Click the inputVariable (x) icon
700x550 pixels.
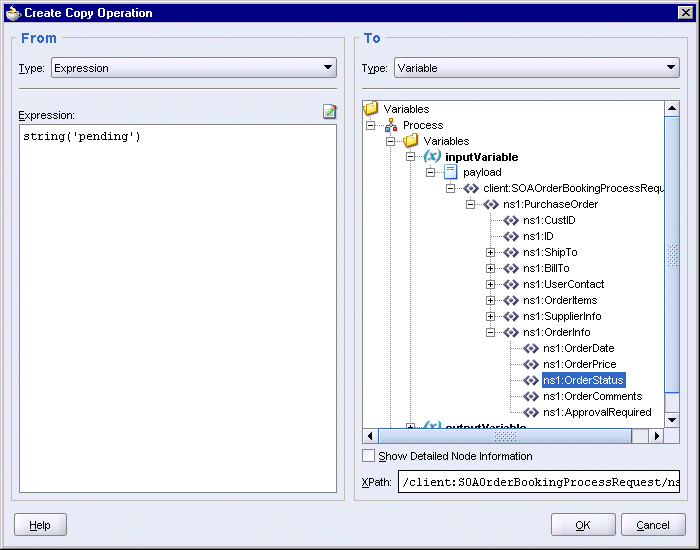pyautogui.click(x=432, y=157)
